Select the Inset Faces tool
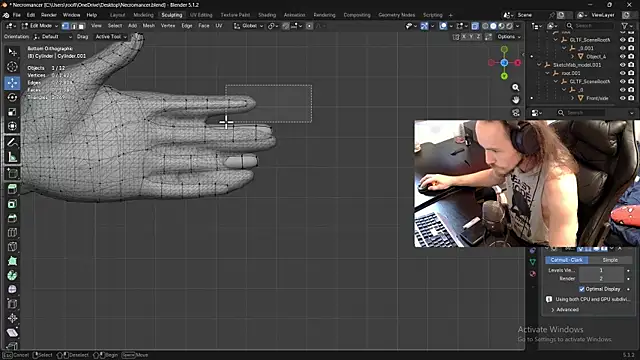Screen dimensions: 640x360 [12, 204]
